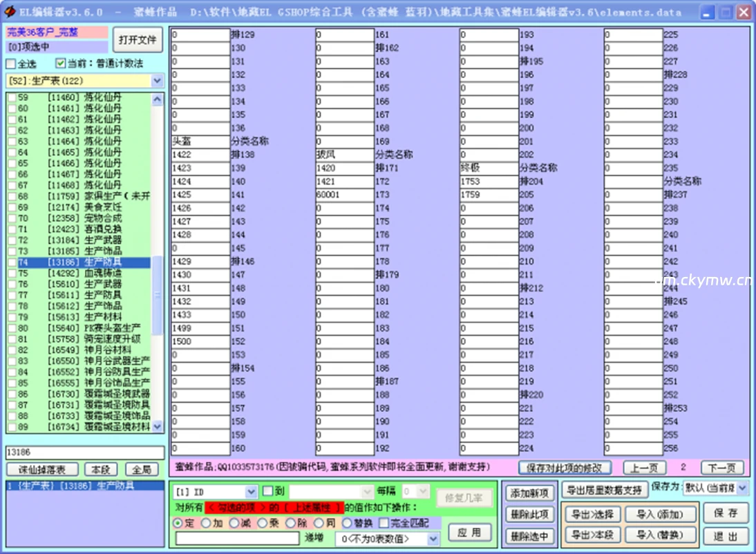Screen dimensions: 756x554
Task: Open the [1] ID attribute dropdown
Action: pyautogui.click(x=251, y=492)
